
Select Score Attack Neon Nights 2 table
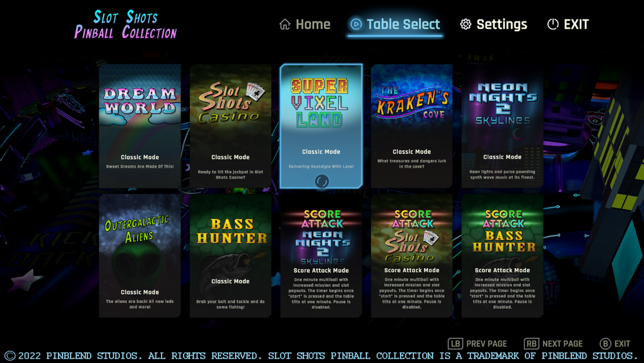pyautogui.click(x=321, y=256)
